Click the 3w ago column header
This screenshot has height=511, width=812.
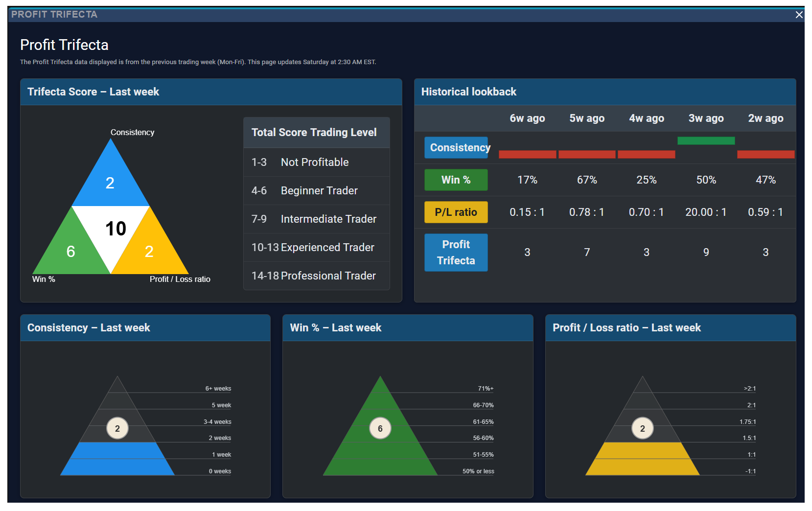tap(706, 118)
